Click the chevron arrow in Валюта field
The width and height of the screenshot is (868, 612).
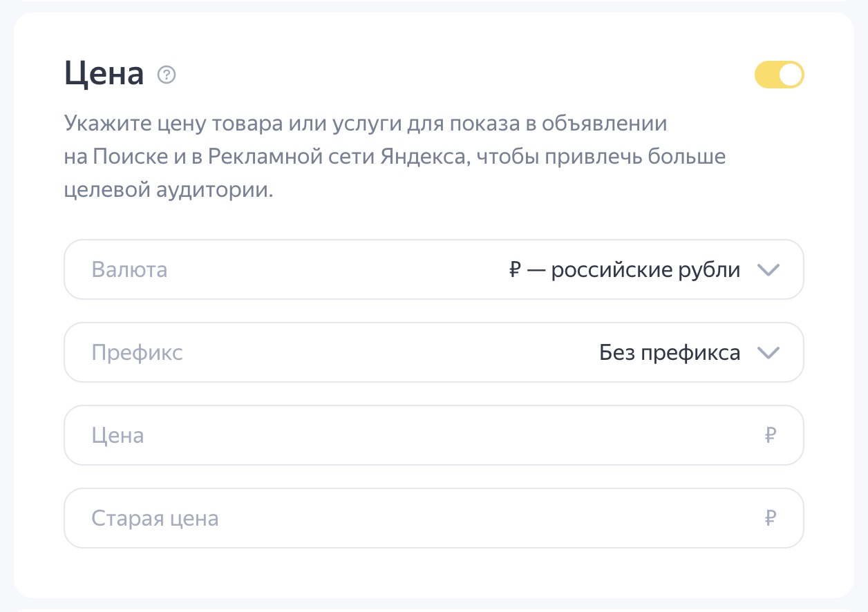tap(768, 269)
